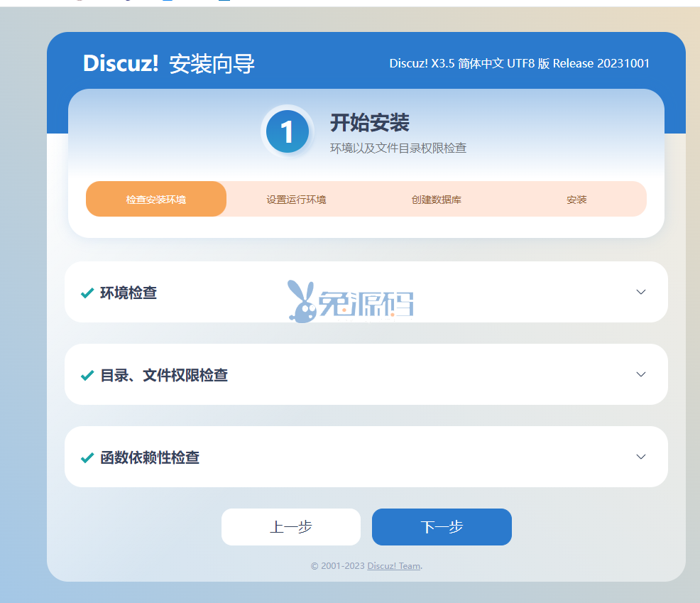
Task: Click the 环境以及文件目录权限检查 subtitle
Action: point(398,148)
